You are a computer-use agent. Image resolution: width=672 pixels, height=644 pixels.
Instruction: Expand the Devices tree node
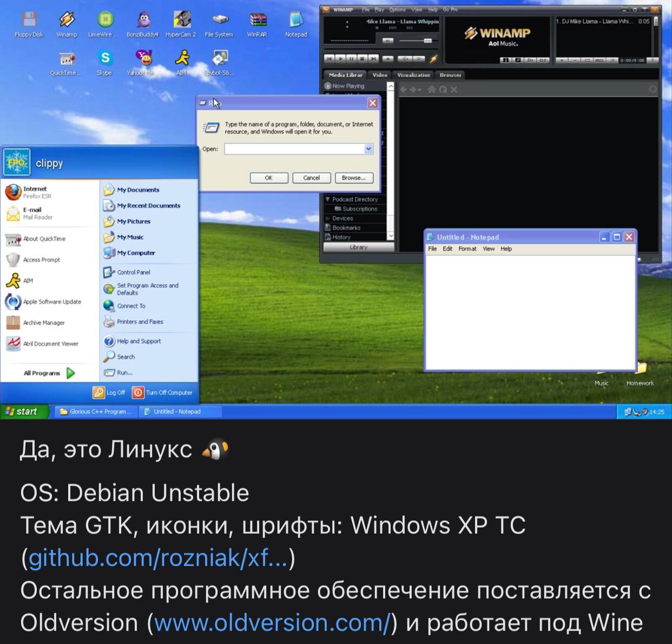click(327, 218)
